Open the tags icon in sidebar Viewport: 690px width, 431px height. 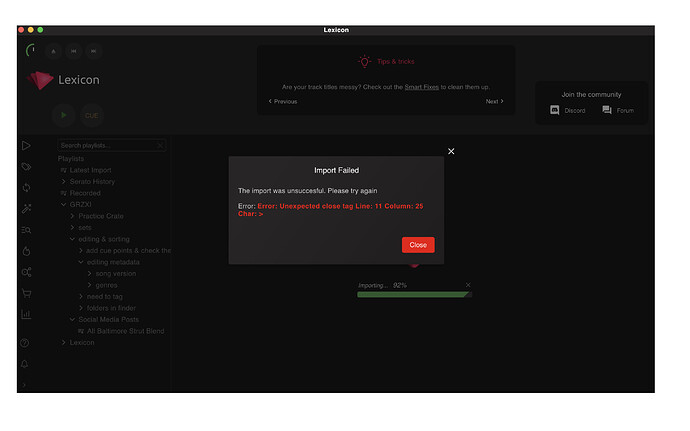click(x=27, y=167)
